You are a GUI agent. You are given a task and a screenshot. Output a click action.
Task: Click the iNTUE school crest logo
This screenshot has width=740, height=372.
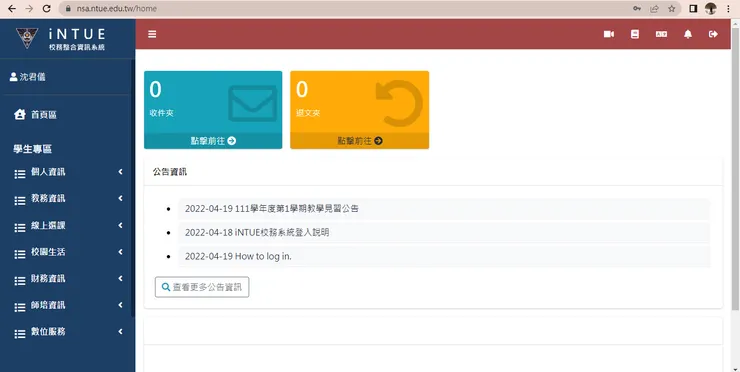pyautogui.click(x=27, y=38)
